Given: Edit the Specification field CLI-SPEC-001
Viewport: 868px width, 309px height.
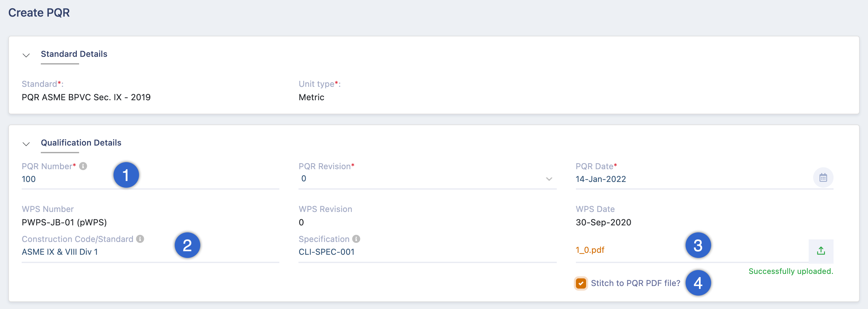Looking at the screenshot, I should coord(427,252).
